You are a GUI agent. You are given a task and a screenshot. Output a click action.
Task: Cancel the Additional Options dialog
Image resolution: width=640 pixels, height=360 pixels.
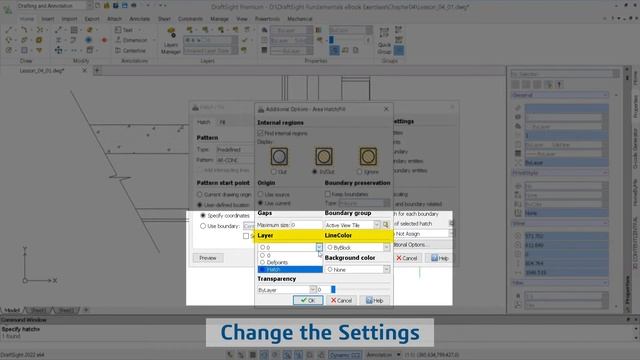[x=341, y=300]
